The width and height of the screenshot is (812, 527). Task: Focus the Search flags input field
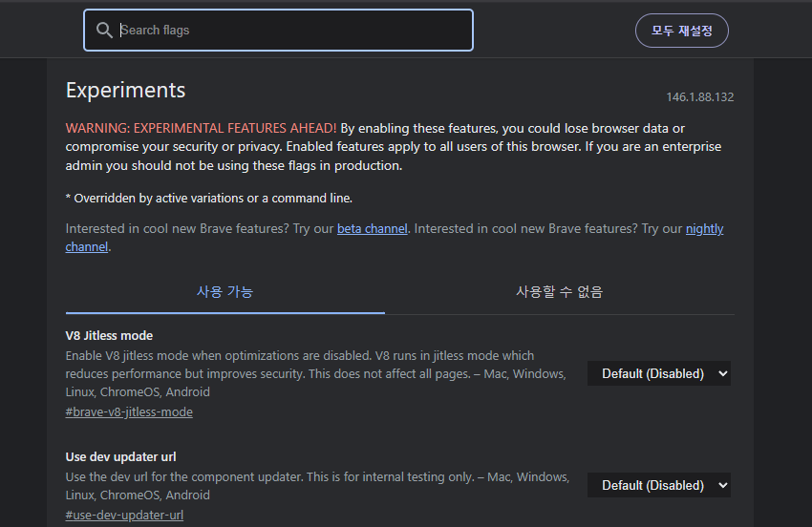pyautogui.click(x=278, y=30)
